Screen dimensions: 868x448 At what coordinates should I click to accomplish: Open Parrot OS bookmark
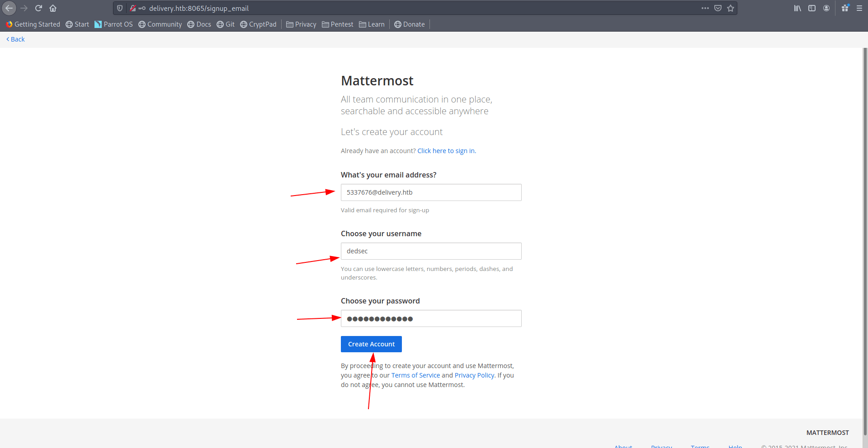113,24
